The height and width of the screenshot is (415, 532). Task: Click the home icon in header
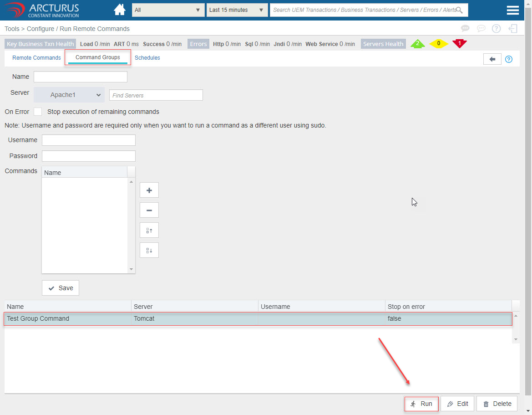(x=120, y=10)
